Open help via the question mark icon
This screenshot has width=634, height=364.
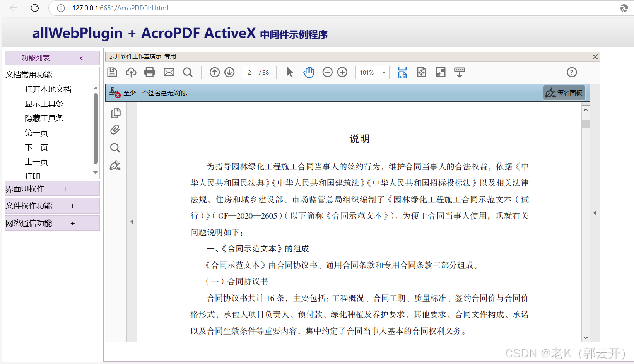(571, 72)
